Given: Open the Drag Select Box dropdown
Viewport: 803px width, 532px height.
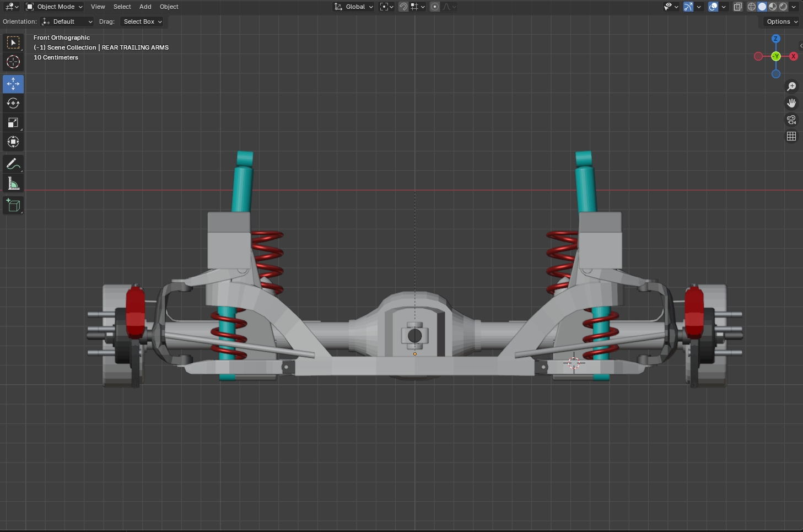Looking at the screenshot, I should pyautogui.click(x=142, y=22).
